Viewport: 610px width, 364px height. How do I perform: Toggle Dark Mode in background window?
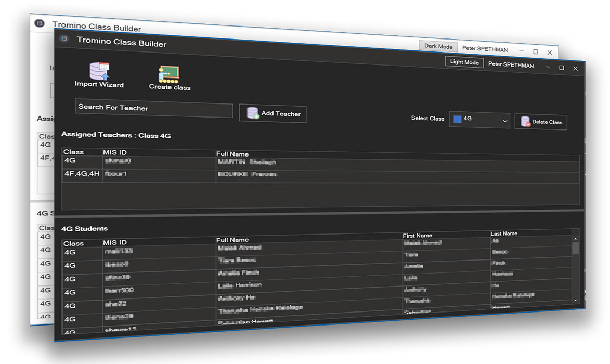[x=438, y=46]
